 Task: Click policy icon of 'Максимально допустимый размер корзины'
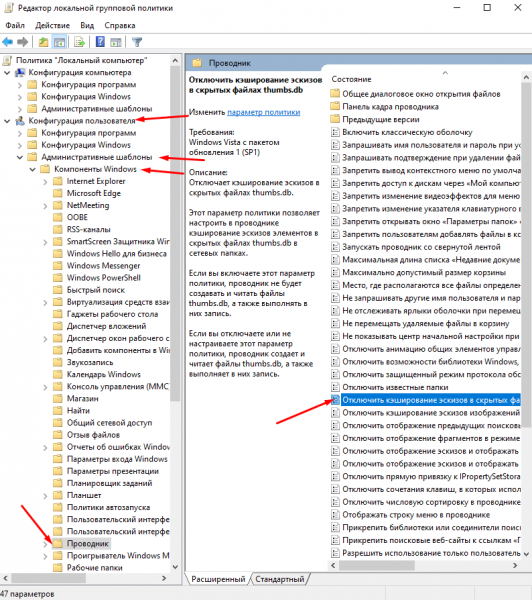click(335, 272)
